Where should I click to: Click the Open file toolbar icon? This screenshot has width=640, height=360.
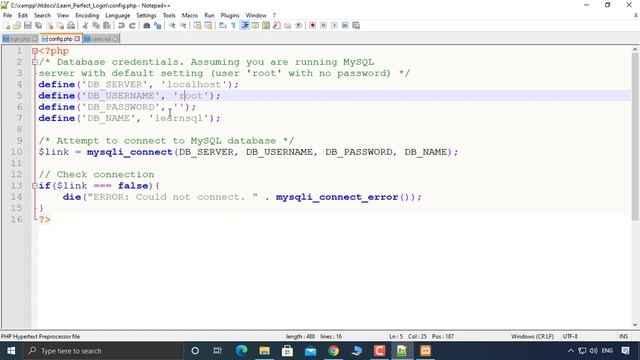point(17,25)
